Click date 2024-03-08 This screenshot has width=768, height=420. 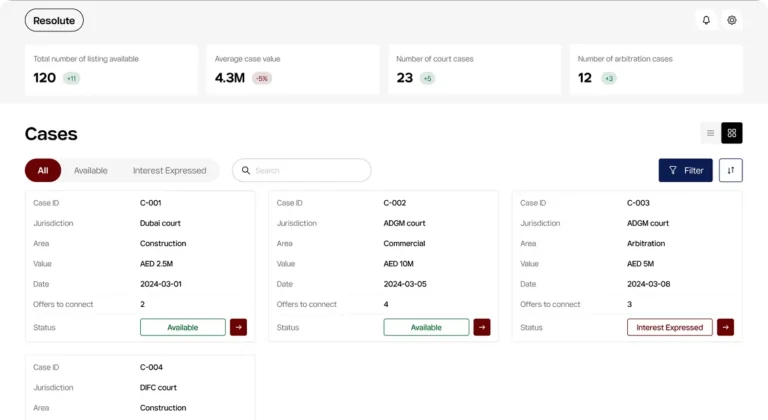[648, 284]
